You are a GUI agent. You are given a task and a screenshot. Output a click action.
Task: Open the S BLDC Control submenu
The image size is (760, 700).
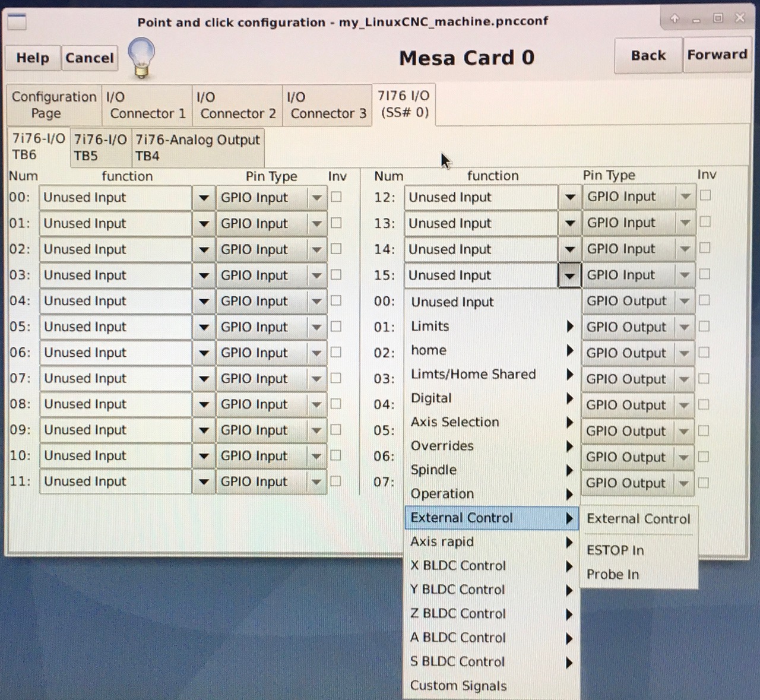(x=491, y=662)
